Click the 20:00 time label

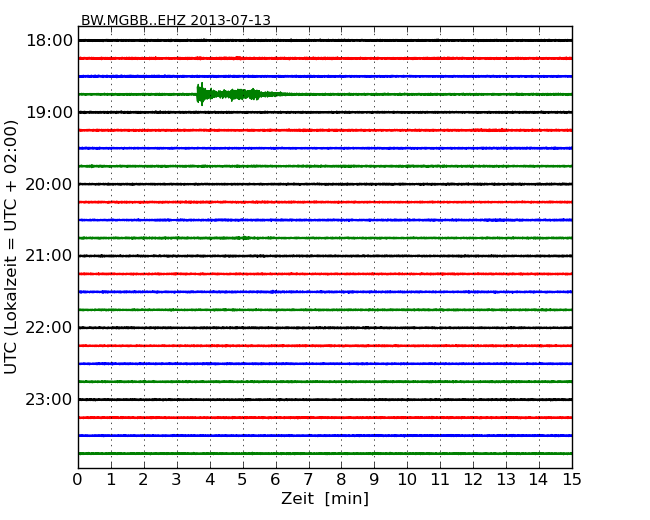(49, 184)
